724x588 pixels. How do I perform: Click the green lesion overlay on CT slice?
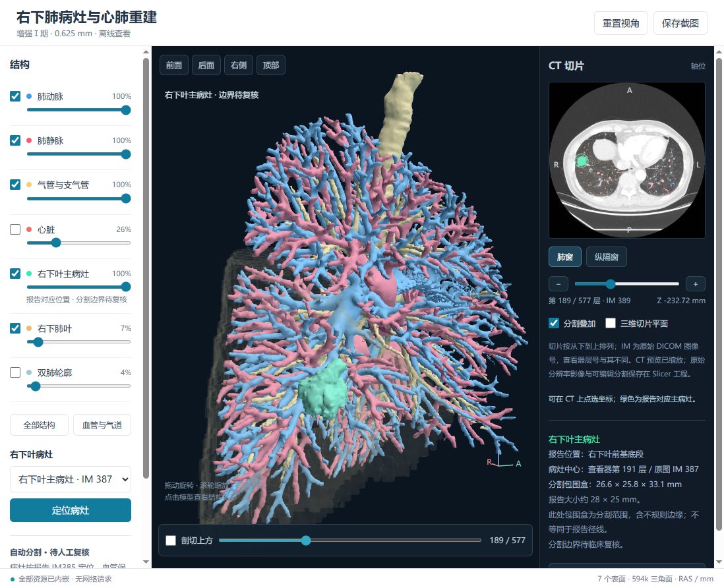(x=582, y=161)
